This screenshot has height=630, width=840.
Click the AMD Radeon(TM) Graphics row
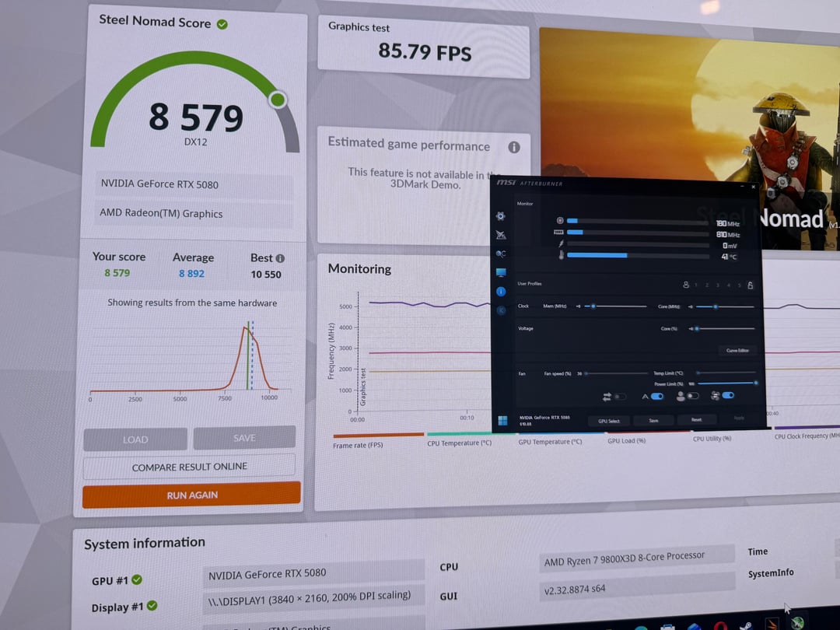[x=194, y=213]
